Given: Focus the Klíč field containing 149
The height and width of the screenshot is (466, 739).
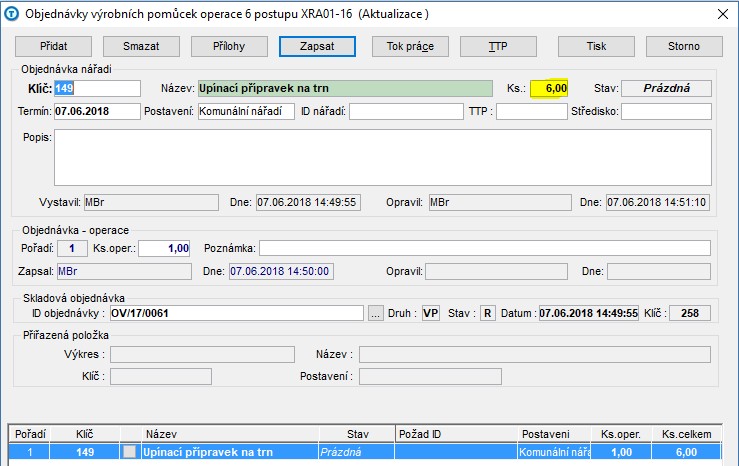Looking at the screenshot, I should [x=97, y=88].
